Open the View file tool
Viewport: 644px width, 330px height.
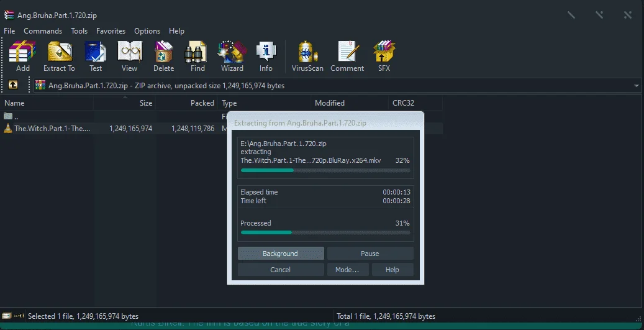pos(129,57)
